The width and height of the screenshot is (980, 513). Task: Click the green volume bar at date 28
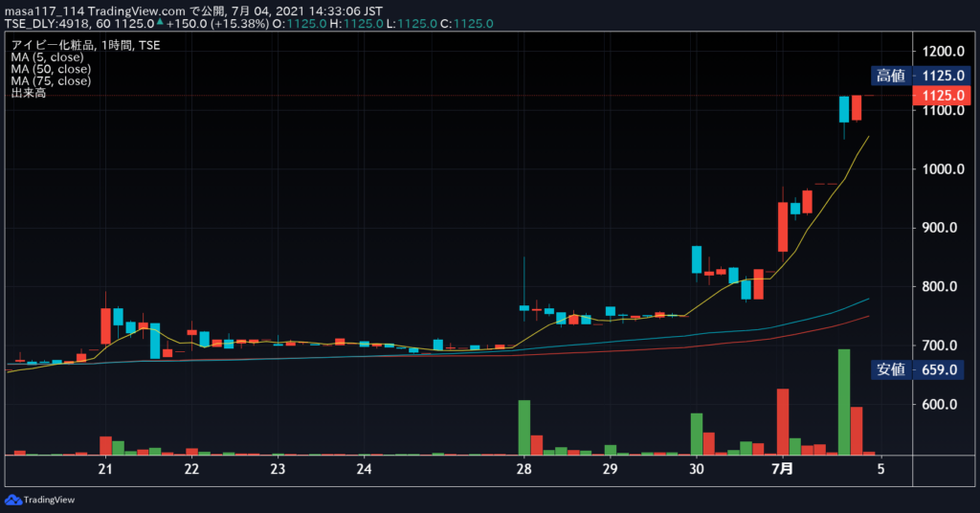click(x=524, y=428)
